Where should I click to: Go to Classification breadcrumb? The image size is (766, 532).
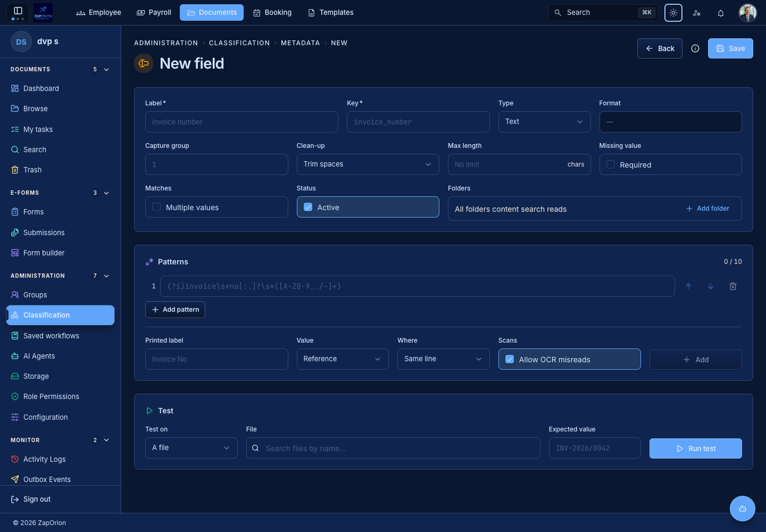pos(239,43)
